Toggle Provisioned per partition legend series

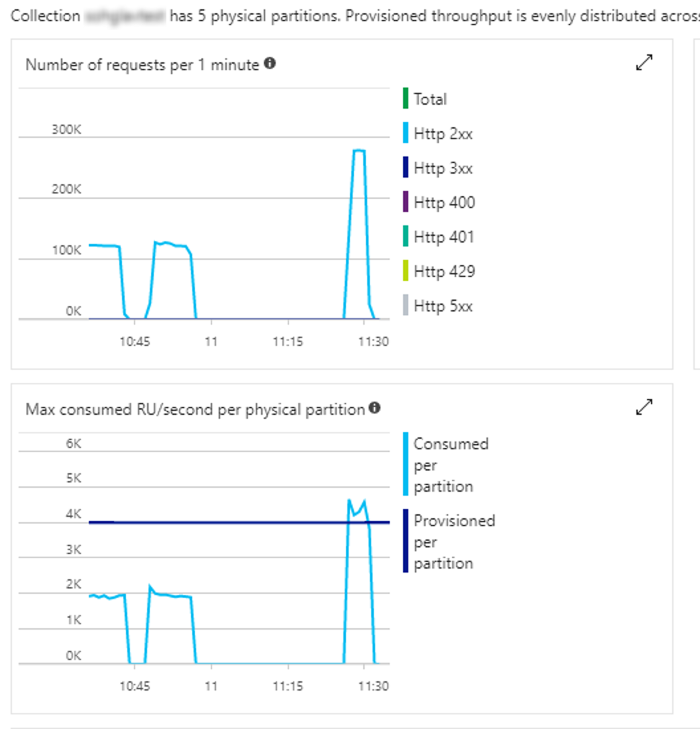(x=449, y=541)
